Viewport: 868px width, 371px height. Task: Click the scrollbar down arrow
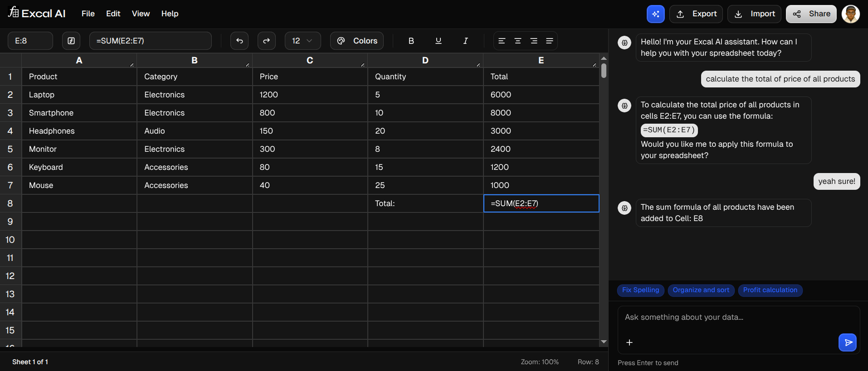[604, 342]
